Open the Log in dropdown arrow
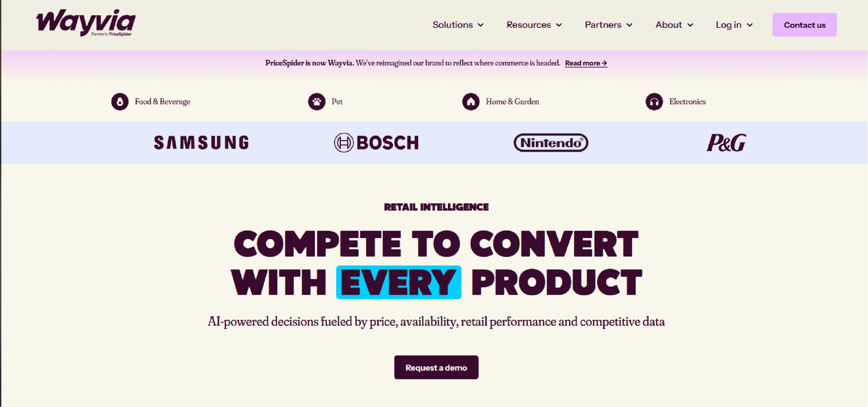Viewport: 868px width, 407px height. click(x=750, y=25)
